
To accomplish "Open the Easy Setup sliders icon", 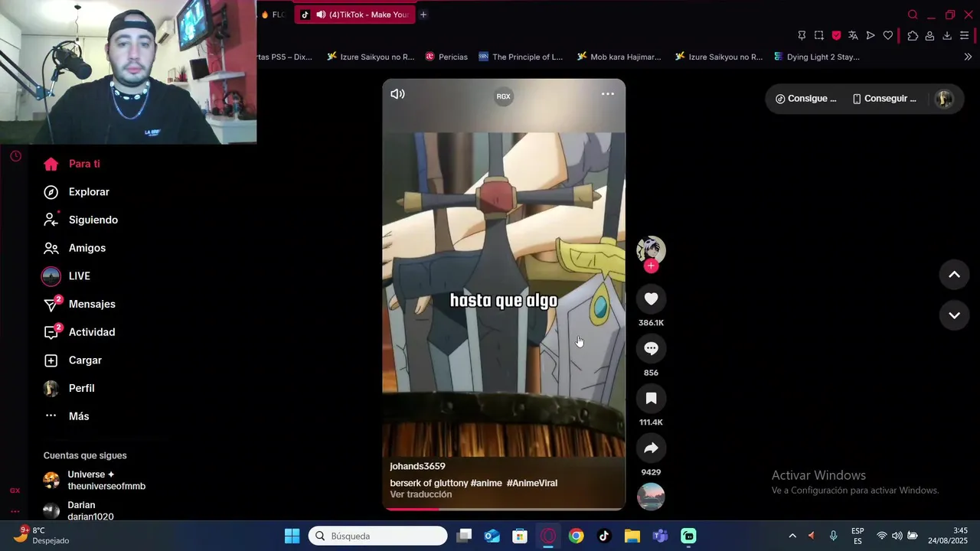I will click(965, 35).
